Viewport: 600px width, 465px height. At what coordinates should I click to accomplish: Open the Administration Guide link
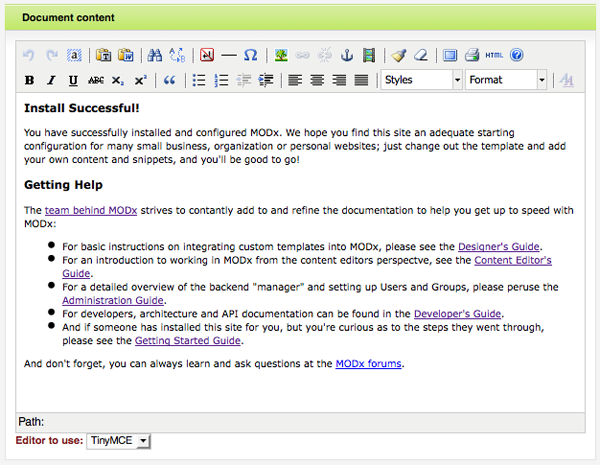pos(113,300)
